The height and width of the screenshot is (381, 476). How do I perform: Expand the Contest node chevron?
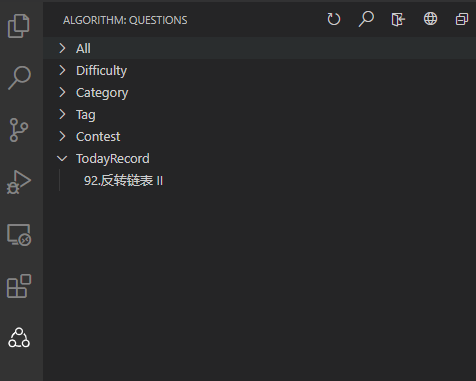[62, 136]
